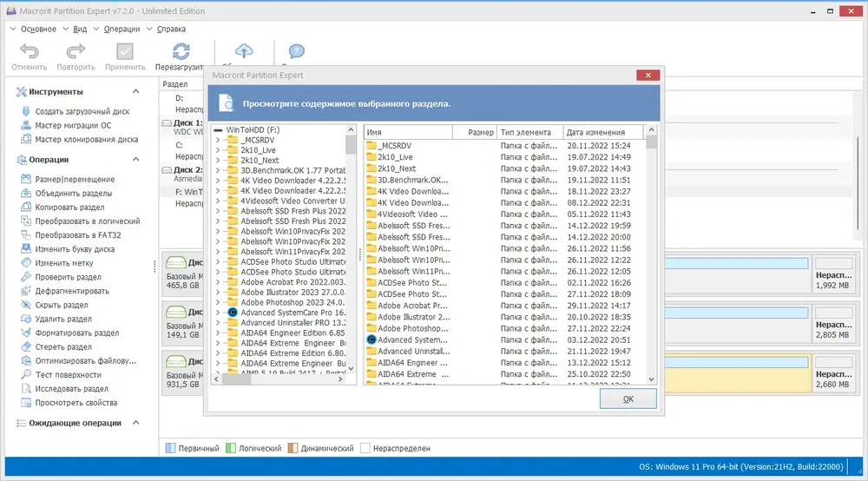
Task: Choose Проверить раздел operation
Action: tap(68, 277)
